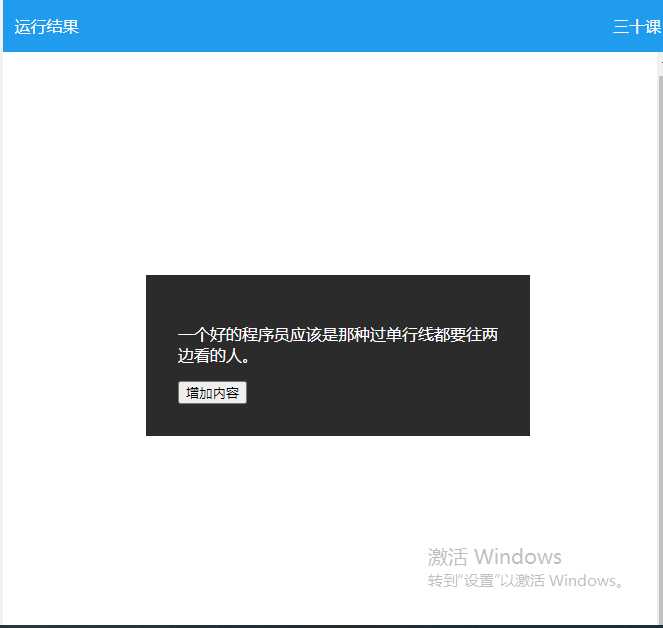The image size is (663, 628).
Task: Open the 三十课 link in header
Action: [636, 27]
